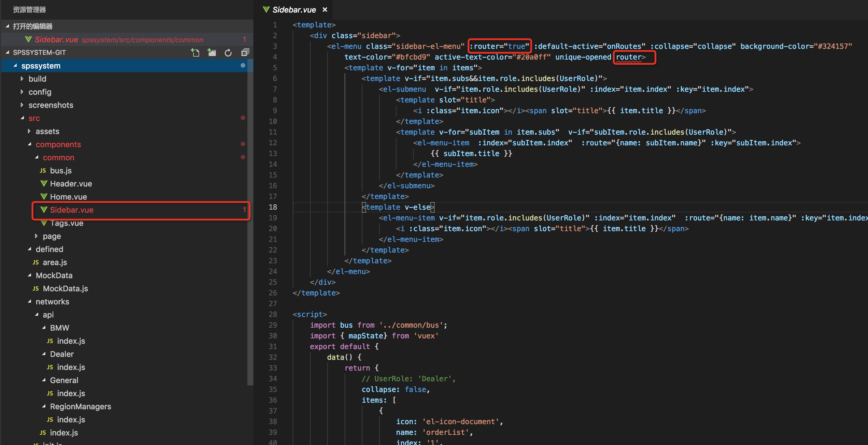The width and height of the screenshot is (868, 445).
Task: Click the Vue icon beside Home.vue
Action: [44, 197]
